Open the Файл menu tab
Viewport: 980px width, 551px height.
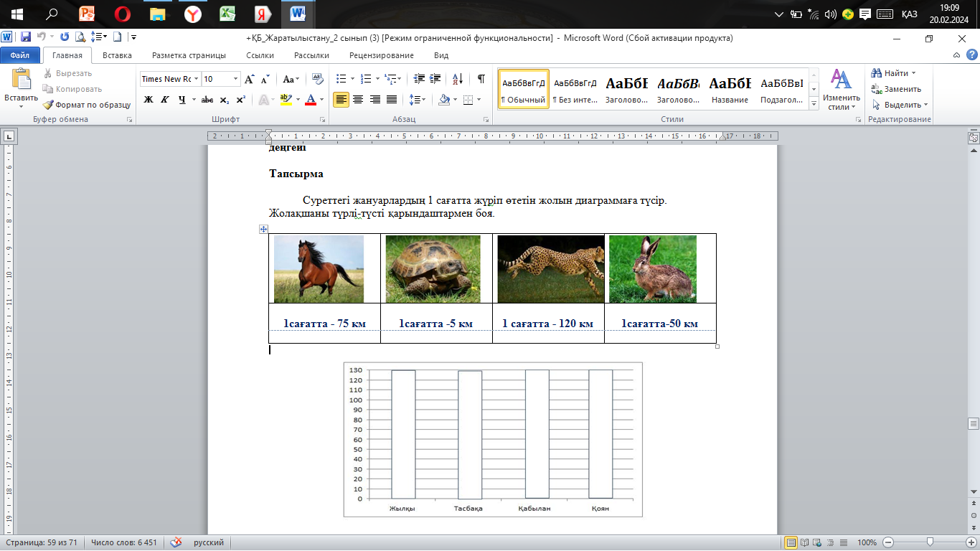20,55
